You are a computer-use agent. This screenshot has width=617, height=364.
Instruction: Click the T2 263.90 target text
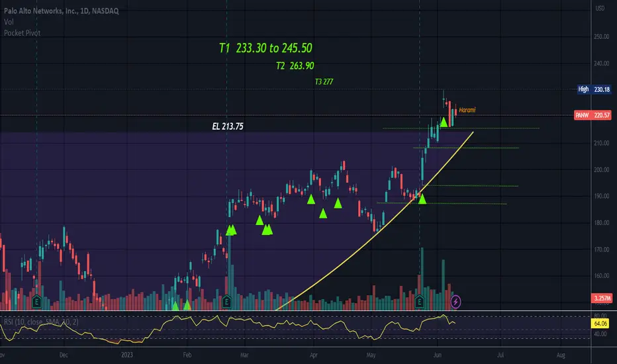click(x=295, y=66)
